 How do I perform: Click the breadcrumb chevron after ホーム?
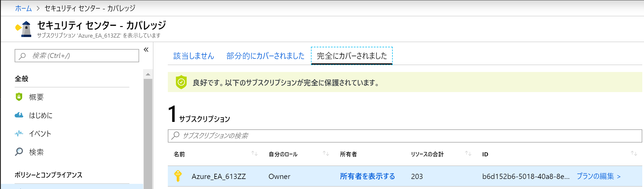(x=38, y=8)
